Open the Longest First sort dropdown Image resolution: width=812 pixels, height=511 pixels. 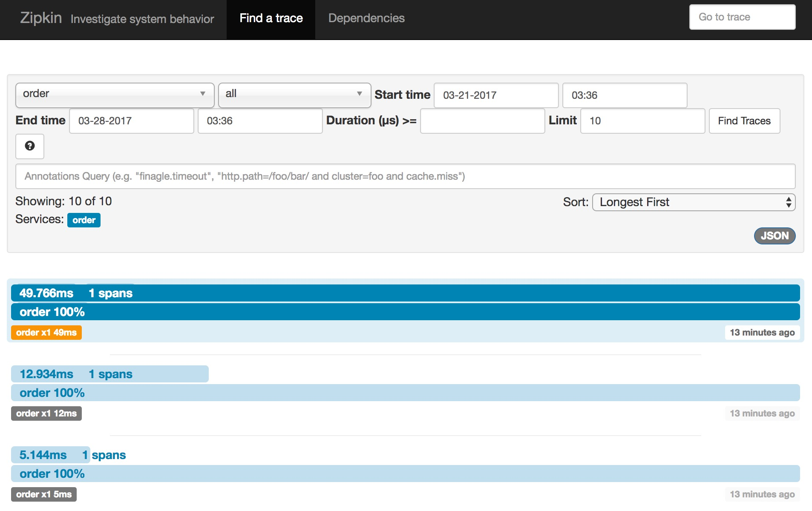694,202
